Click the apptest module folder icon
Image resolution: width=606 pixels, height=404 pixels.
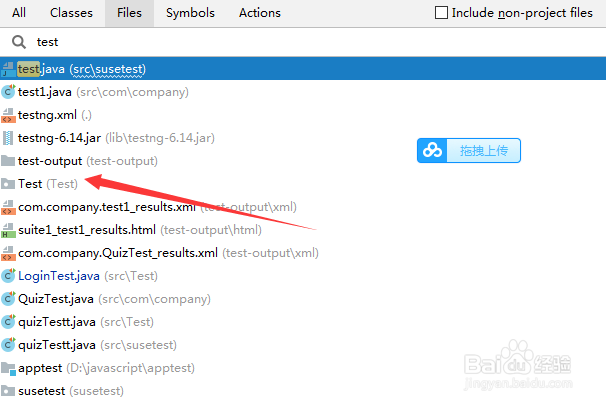click(x=8, y=368)
